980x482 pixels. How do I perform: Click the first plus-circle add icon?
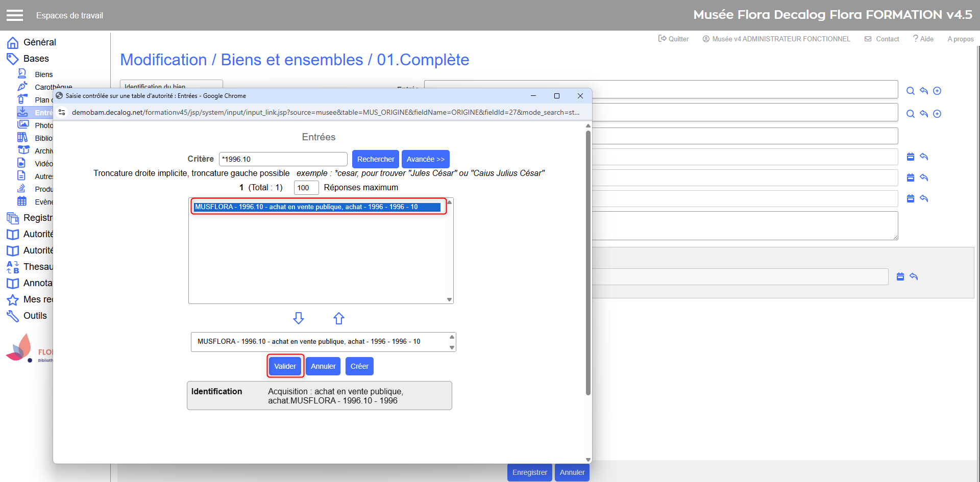[937, 91]
